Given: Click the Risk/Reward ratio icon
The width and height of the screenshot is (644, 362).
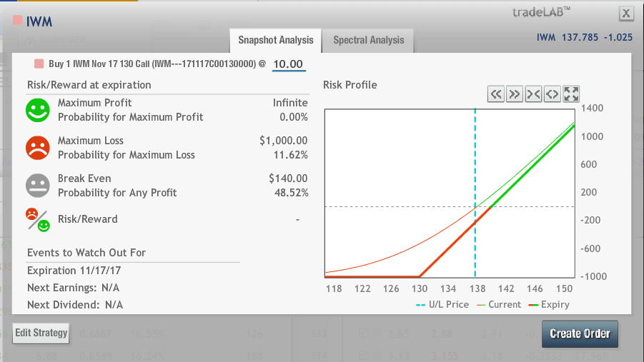Looking at the screenshot, I should point(38,220).
